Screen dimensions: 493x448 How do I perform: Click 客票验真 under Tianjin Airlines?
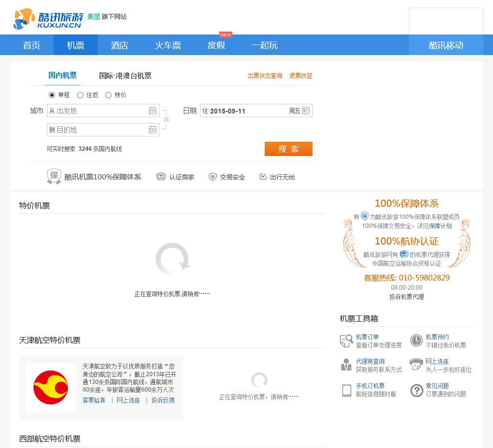click(x=94, y=400)
